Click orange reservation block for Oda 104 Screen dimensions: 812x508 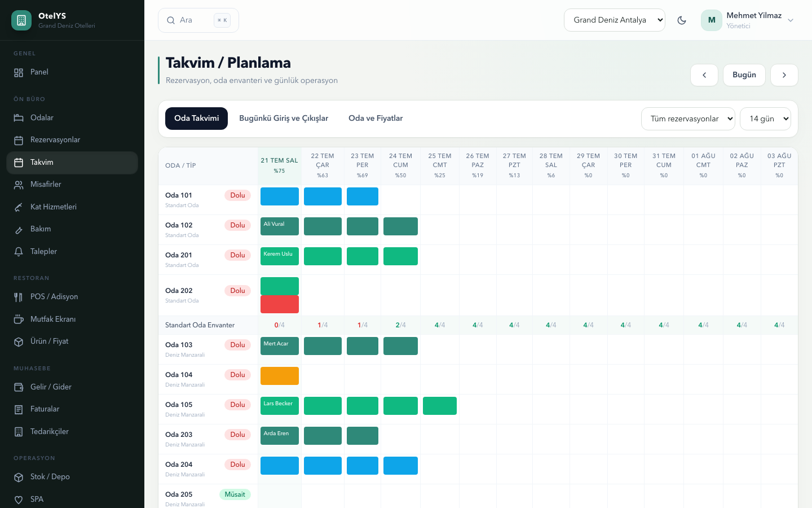point(280,376)
